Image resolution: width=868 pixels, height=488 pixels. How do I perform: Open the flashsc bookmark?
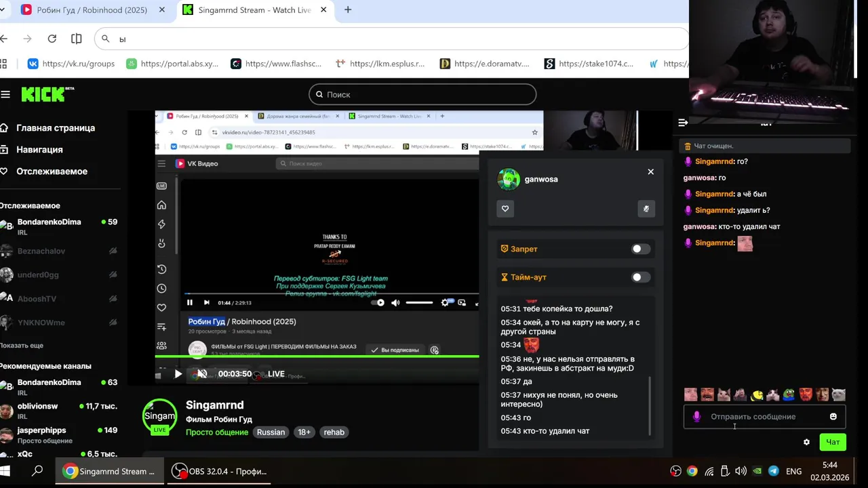click(x=276, y=64)
